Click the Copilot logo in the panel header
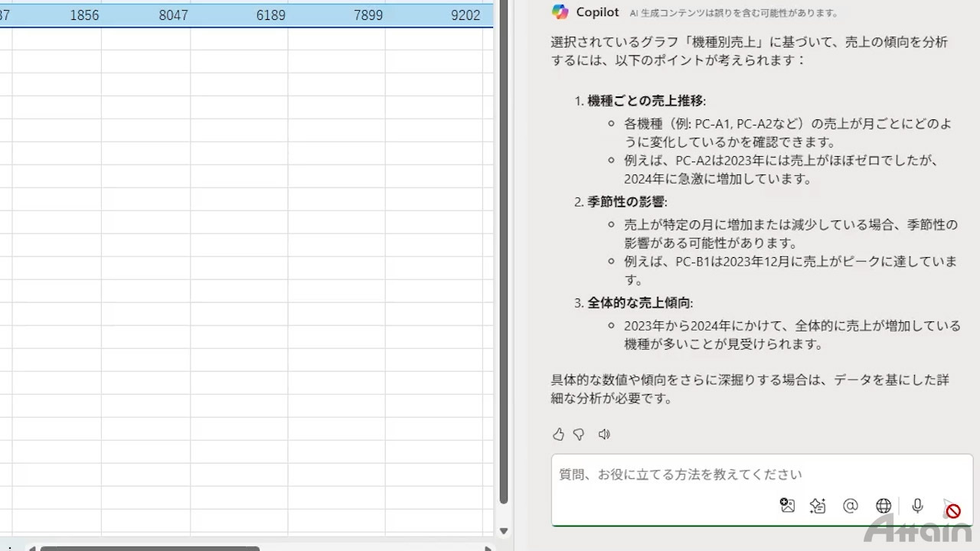The height and width of the screenshot is (551, 980). pyautogui.click(x=560, y=12)
